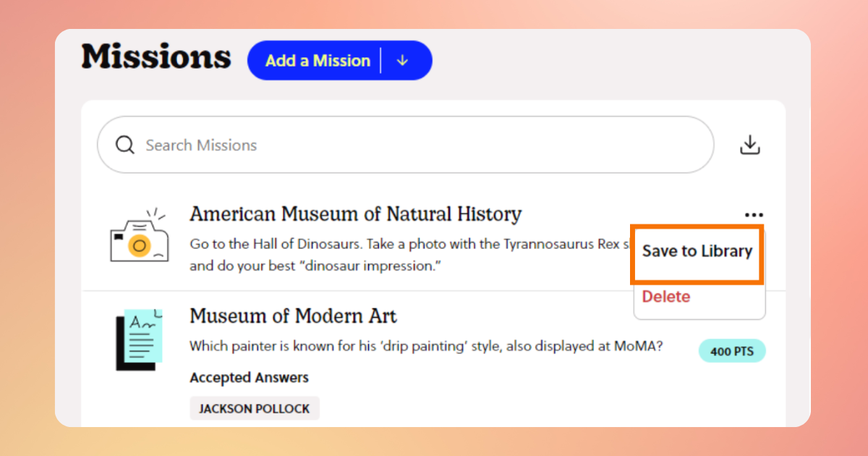868x456 pixels.
Task: Click the text mission document icon
Action: click(x=139, y=339)
